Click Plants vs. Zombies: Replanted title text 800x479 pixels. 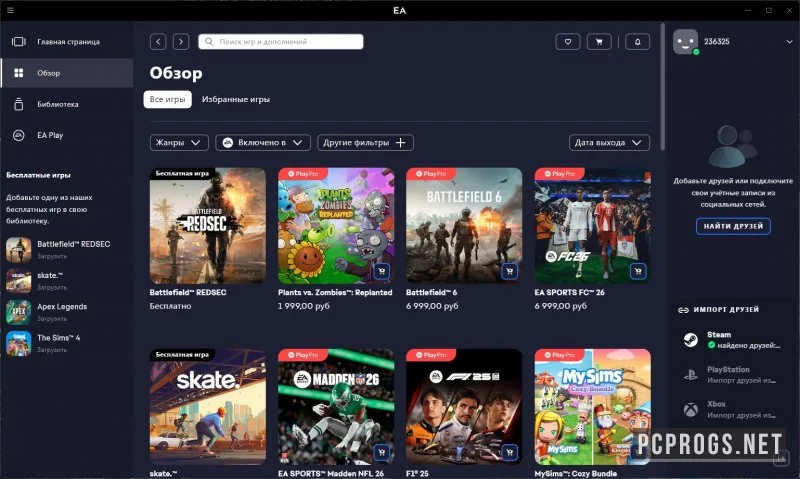[x=335, y=292]
